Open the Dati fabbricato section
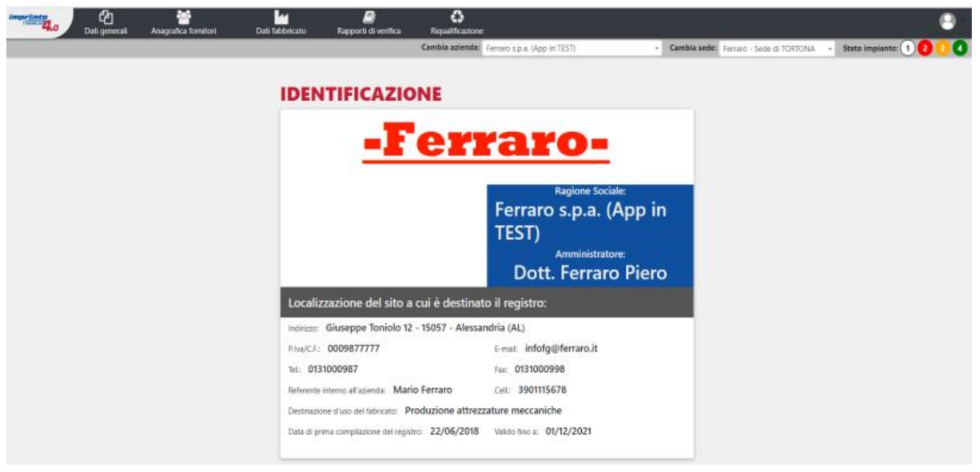 pyautogui.click(x=281, y=22)
